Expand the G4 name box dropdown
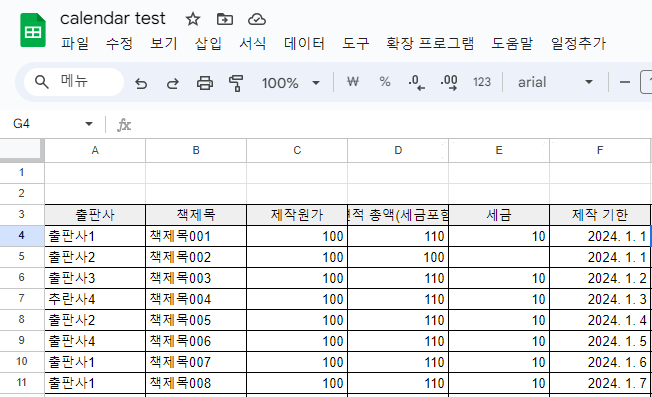Viewport: 652px width, 397px height. pyautogui.click(x=89, y=124)
